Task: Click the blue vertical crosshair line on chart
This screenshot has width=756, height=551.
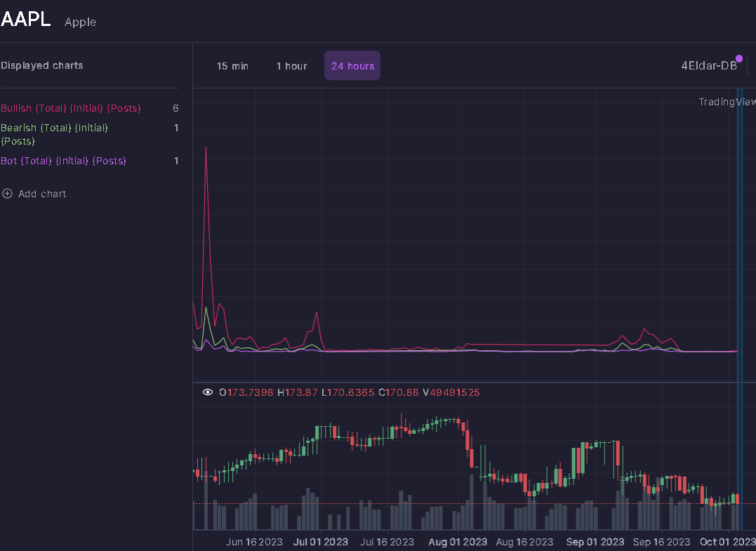Action: [x=740, y=309]
